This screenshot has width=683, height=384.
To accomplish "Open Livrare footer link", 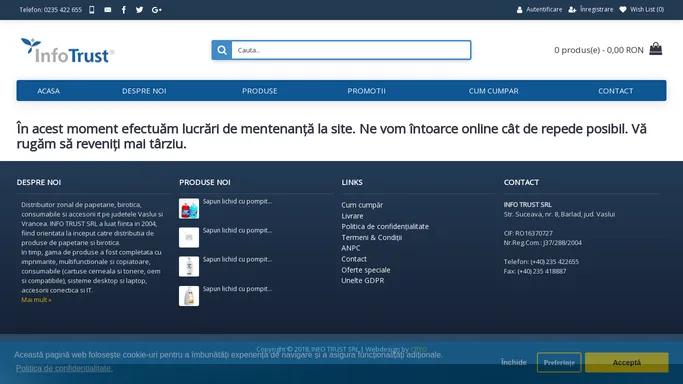I will [352, 216].
